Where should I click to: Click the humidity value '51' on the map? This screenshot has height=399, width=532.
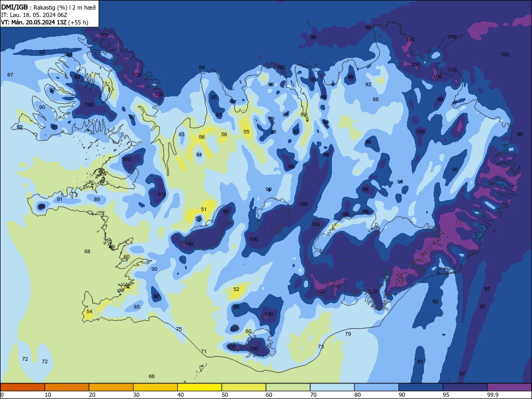click(x=204, y=209)
